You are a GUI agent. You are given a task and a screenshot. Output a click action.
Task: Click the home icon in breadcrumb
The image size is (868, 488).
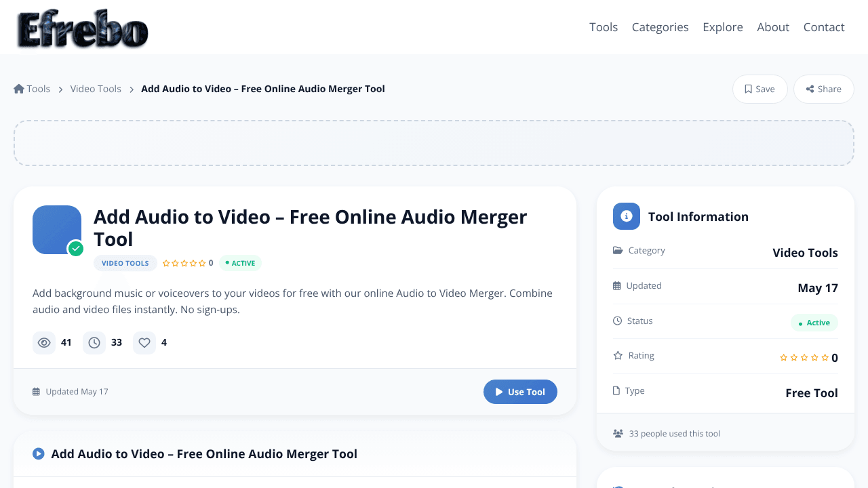[19, 89]
